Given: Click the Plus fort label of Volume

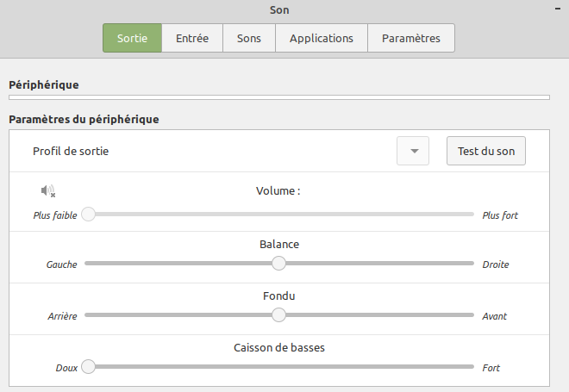Looking at the screenshot, I should click(500, 215).
